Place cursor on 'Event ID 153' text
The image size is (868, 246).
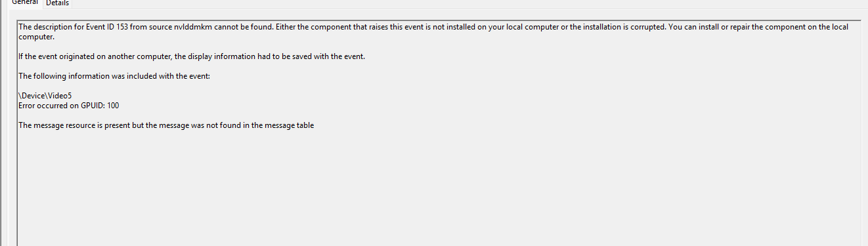coord(106,27)
